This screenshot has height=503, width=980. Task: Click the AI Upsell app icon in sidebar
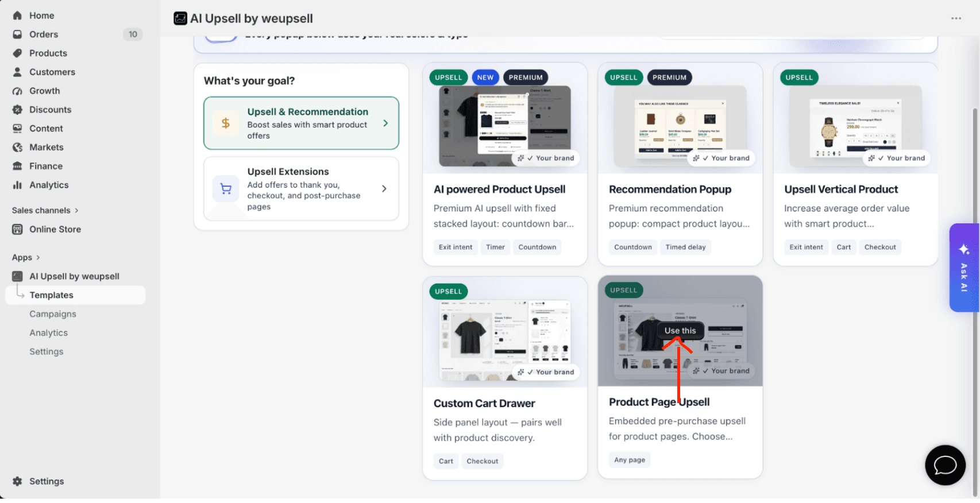point(17,277)
